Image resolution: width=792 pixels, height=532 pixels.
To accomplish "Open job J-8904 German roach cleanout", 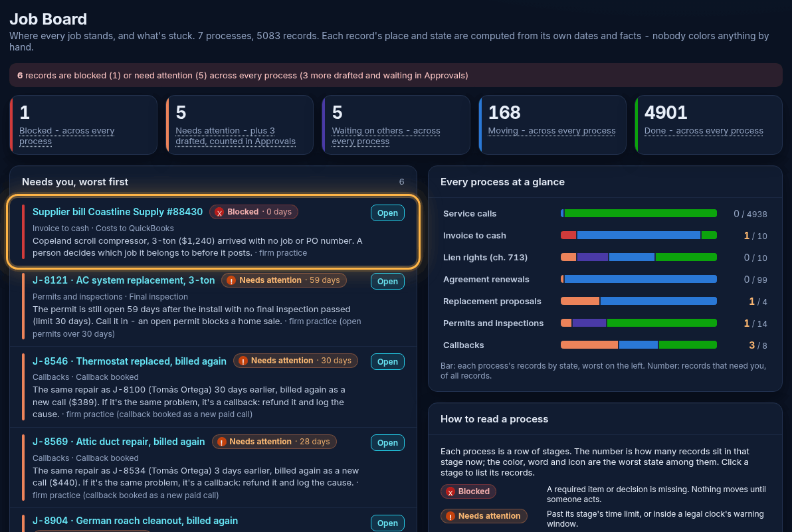I will [387, 523].
